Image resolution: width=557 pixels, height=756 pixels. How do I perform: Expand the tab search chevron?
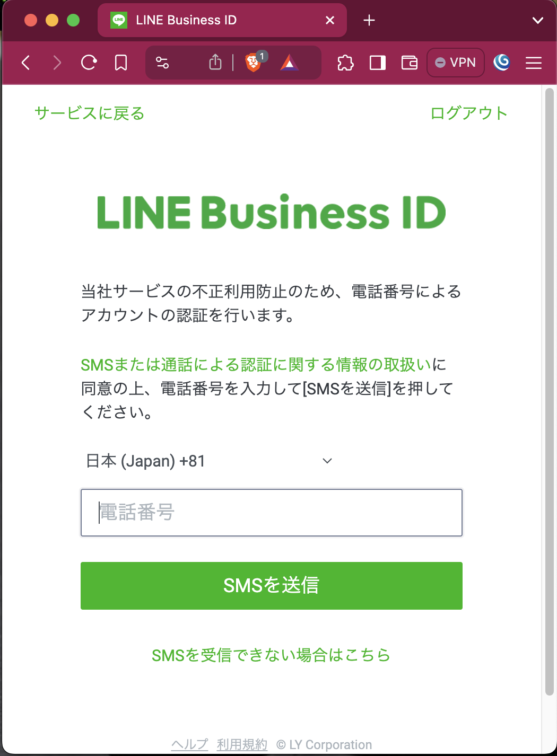pyautogui.click(x=538, y=20)
